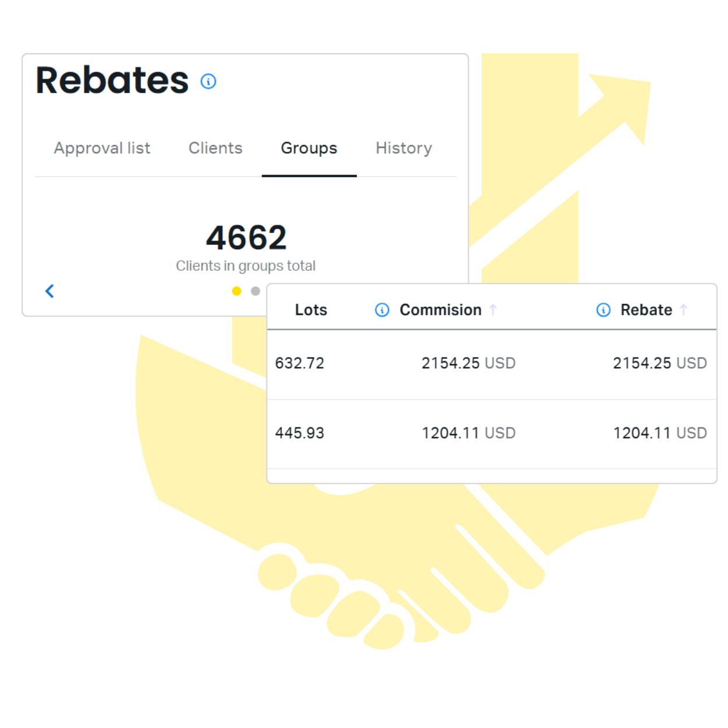Open the History tab

click(404, 148)
